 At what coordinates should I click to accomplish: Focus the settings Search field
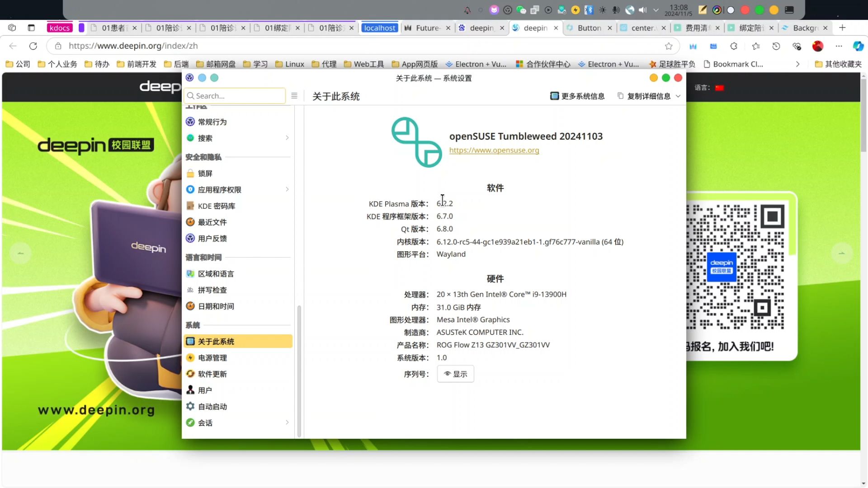235,96
